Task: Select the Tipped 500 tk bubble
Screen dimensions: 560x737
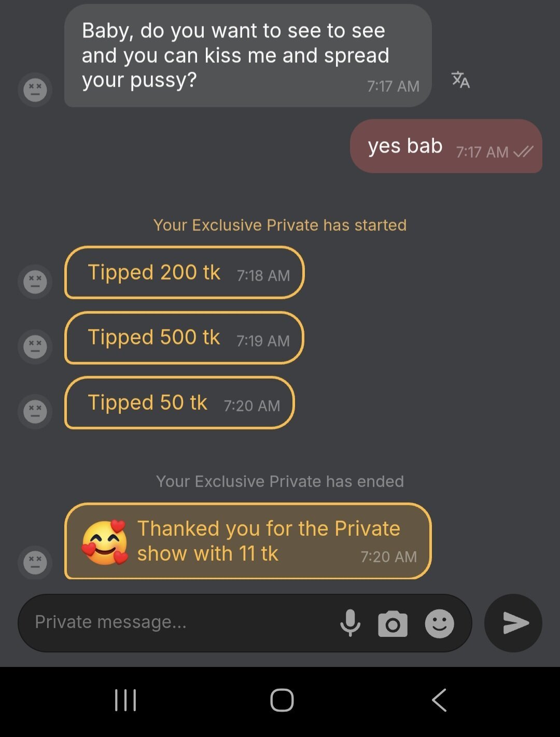Action: 184,338
